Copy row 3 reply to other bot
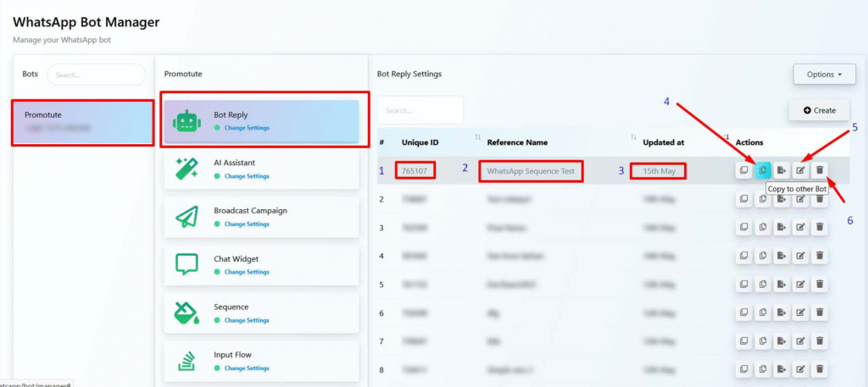 [763, 227]
